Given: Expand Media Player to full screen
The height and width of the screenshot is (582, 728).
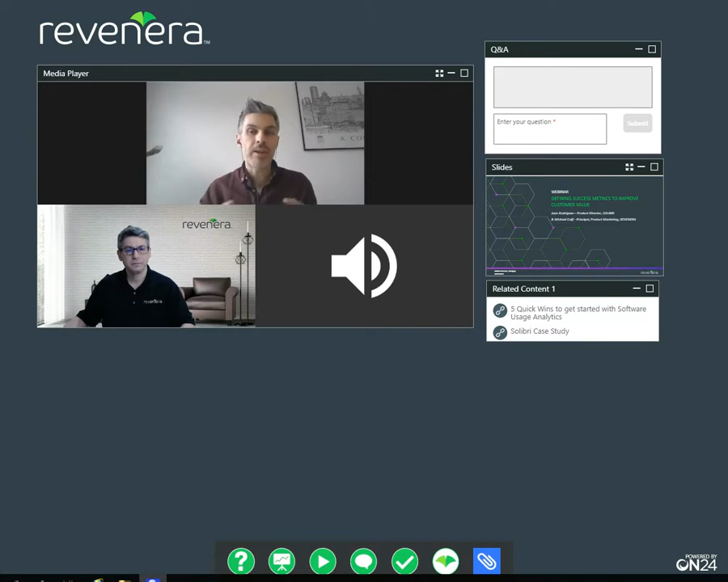Looking at the screenshot, I should click(439, 74).
